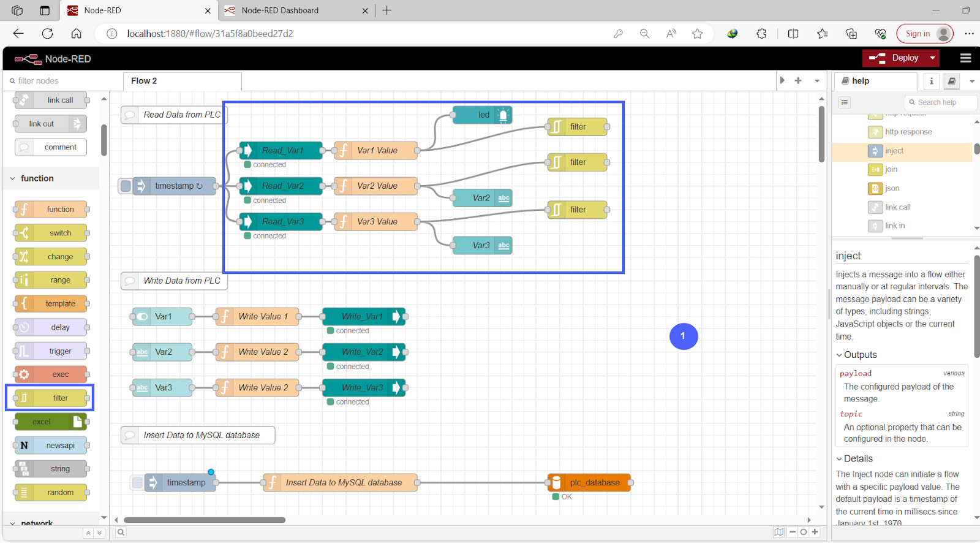
Task: Select the template palette node
Action: [x=51, y=303]
